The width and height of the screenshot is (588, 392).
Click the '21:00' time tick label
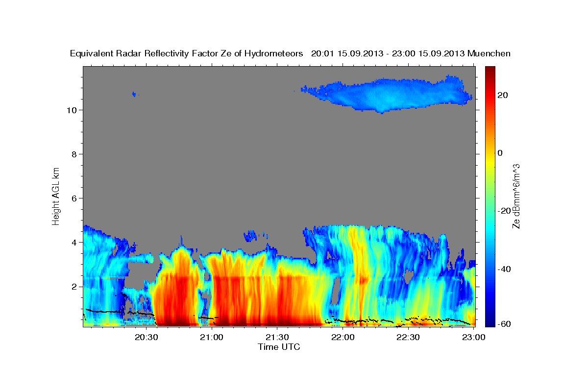[x=212, y=337]
